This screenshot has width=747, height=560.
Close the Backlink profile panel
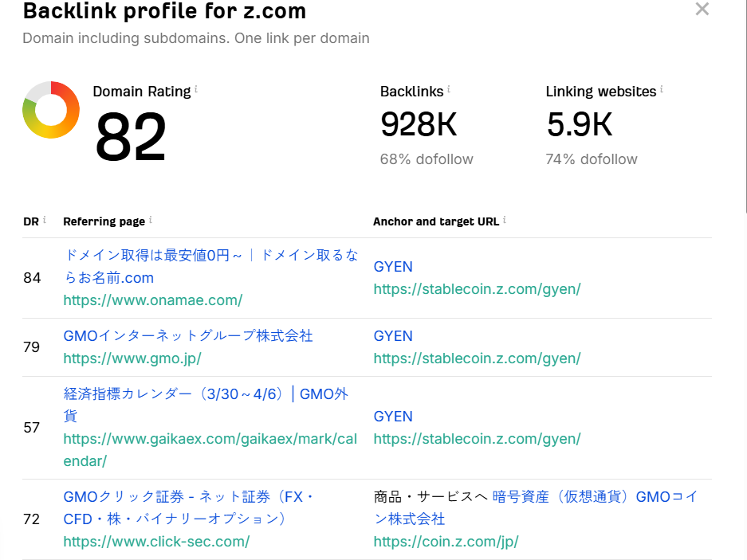(702, 9)
